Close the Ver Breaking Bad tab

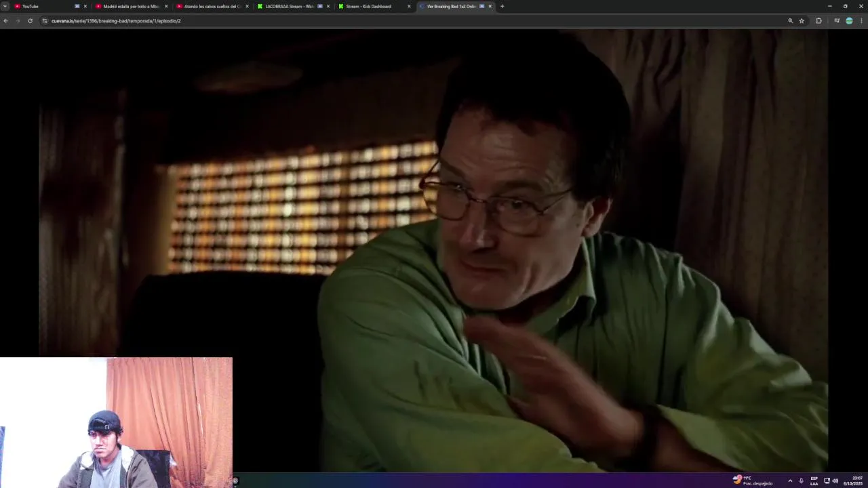coord(490,6)
